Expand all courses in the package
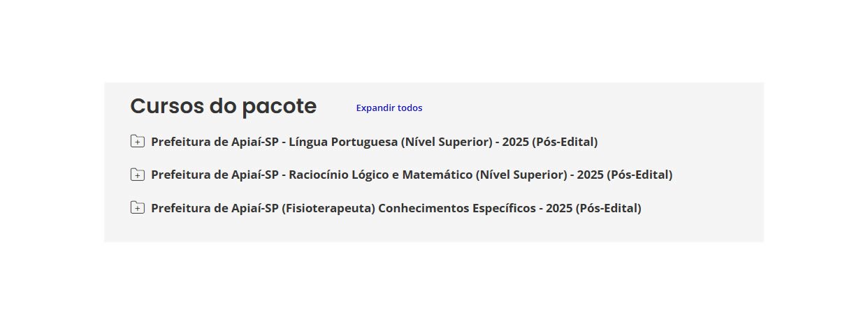 pyautogui.click(x=389, y=108)
